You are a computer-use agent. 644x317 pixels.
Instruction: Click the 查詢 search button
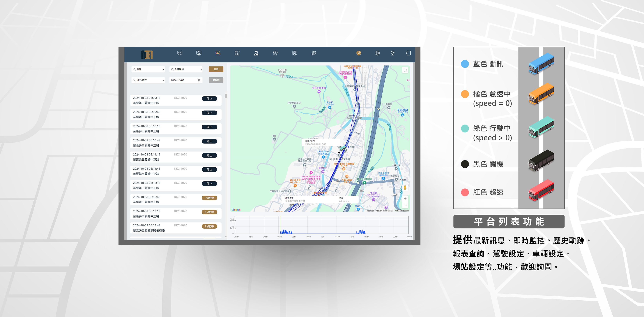(x=216, y=69)
